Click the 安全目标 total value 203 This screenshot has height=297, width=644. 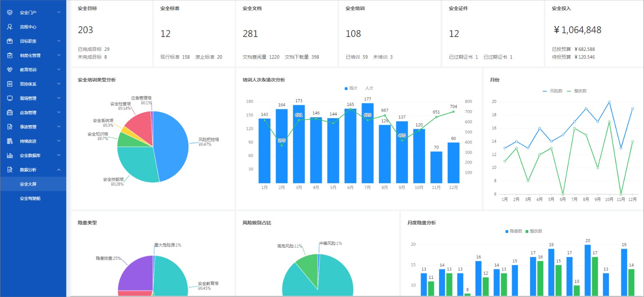point(85,30)
